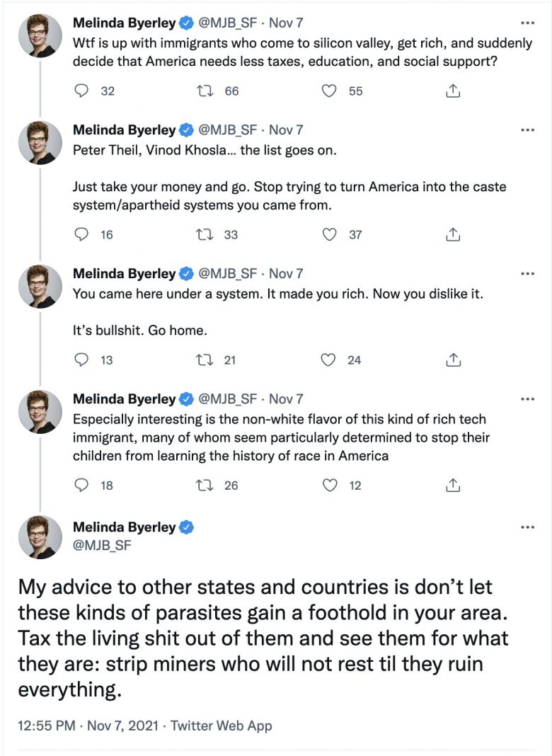Image resolution: width=552 pixels, height=756 pixels.
Task: Open more options on the main 'My advice' tweet
Action: [527, 527]
